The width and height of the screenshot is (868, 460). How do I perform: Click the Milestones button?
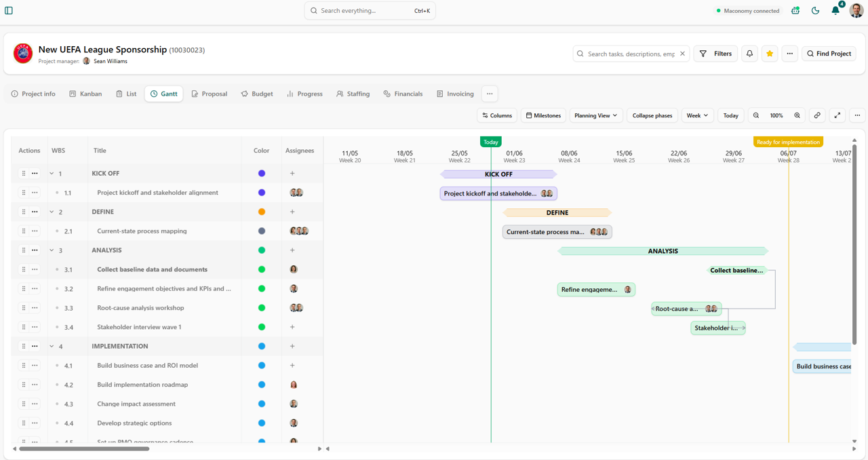click(544, 115)
